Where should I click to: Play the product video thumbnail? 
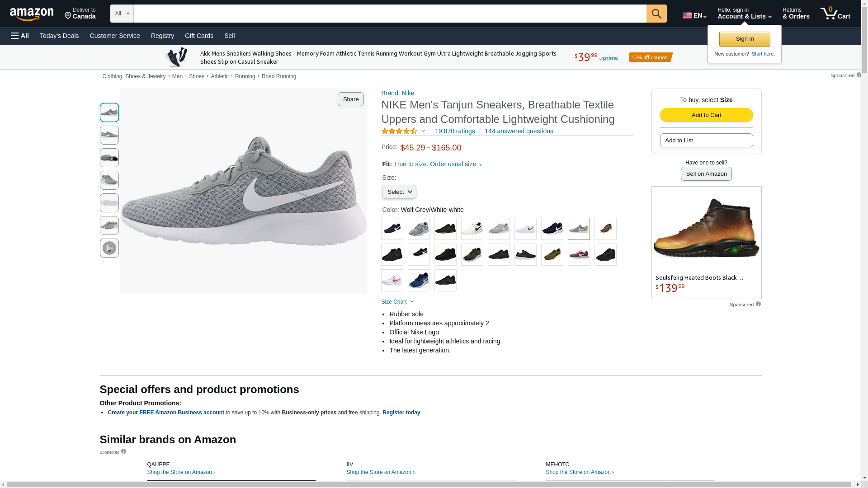pos(109,248)
